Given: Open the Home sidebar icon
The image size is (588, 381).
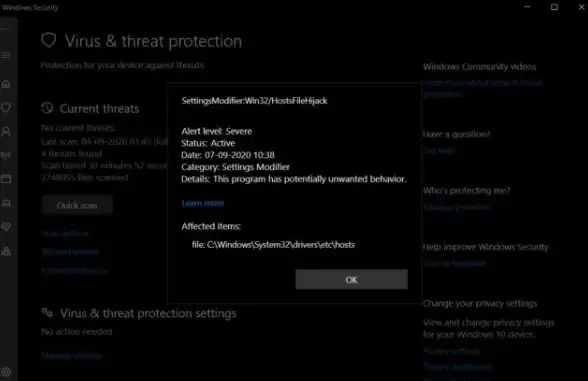Looking at the screenshot, I should tap(6, 84).
